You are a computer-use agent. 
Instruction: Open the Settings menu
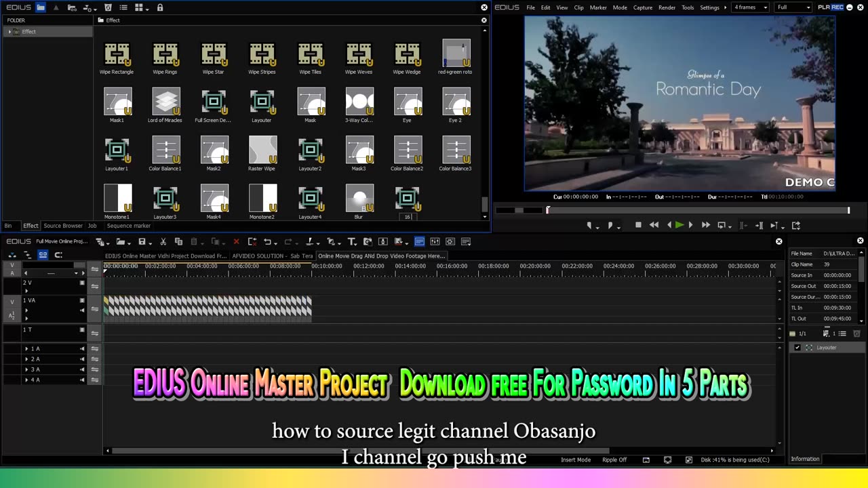709,7
